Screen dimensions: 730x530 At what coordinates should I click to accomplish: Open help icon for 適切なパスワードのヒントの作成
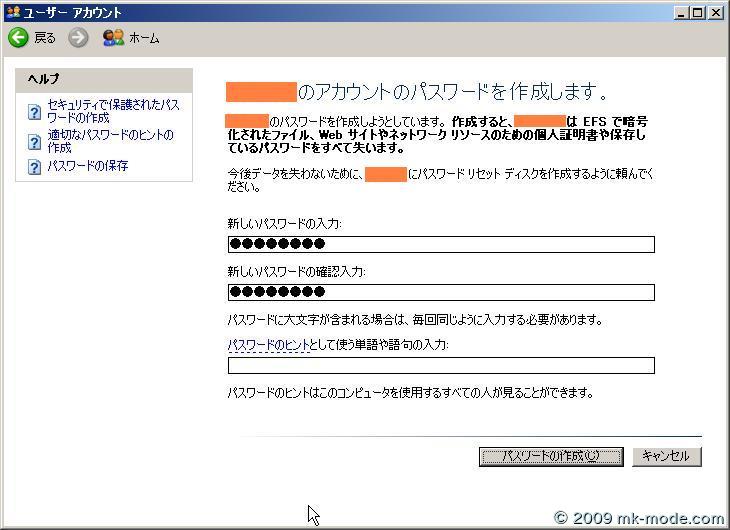point(34,142)
